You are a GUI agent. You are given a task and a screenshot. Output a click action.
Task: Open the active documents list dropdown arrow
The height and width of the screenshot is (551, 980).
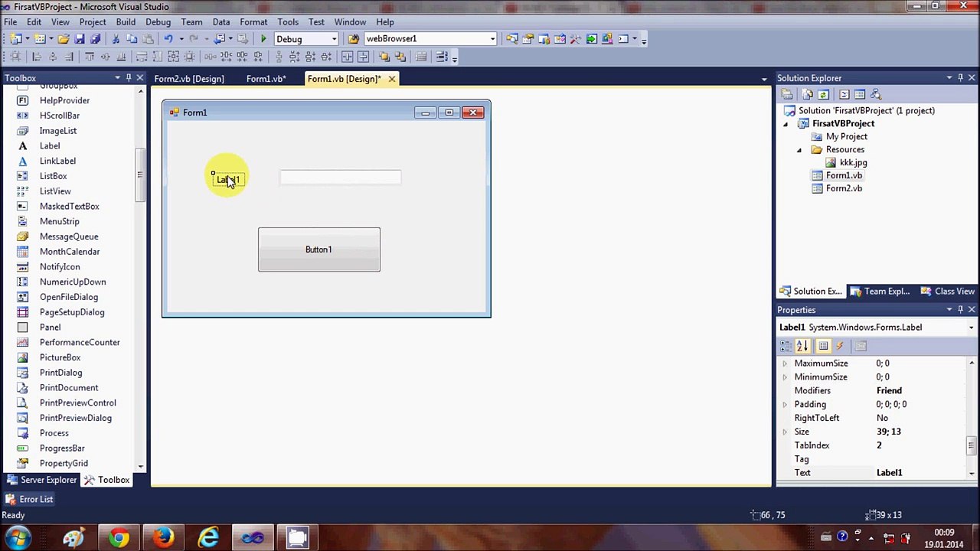click(x=764, y=79)
